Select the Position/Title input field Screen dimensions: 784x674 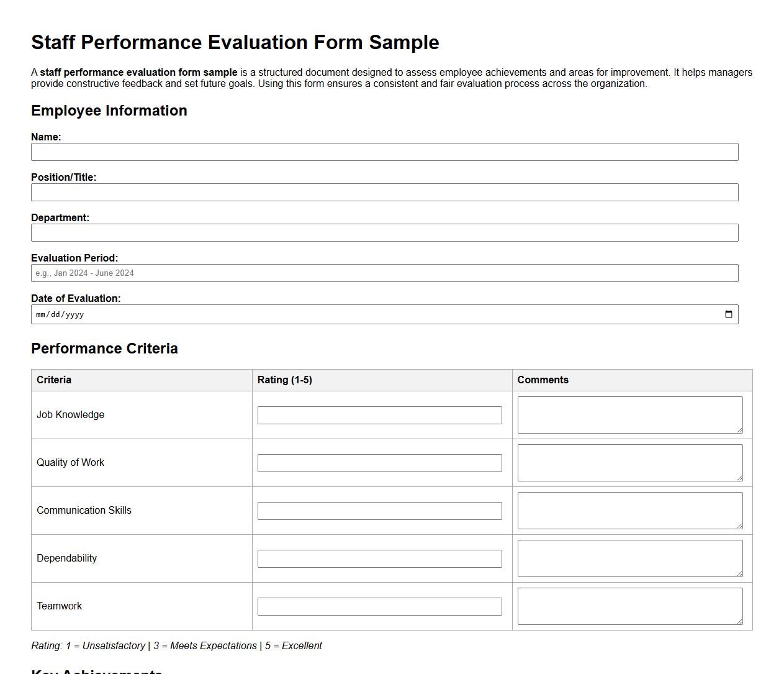tap(385, 192)
